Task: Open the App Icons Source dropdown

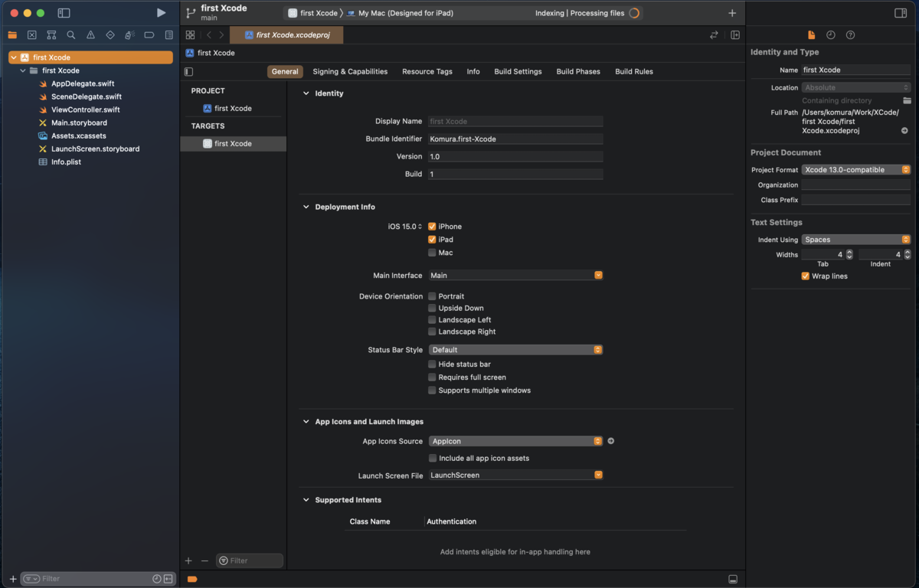Action: click(515, 441)
